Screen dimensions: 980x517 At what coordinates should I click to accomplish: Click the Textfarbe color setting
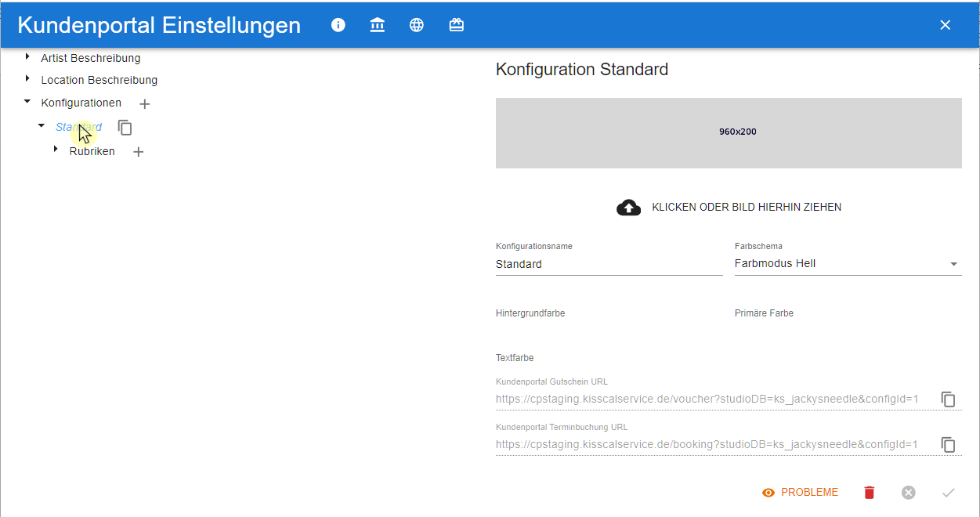coord(515,358)
